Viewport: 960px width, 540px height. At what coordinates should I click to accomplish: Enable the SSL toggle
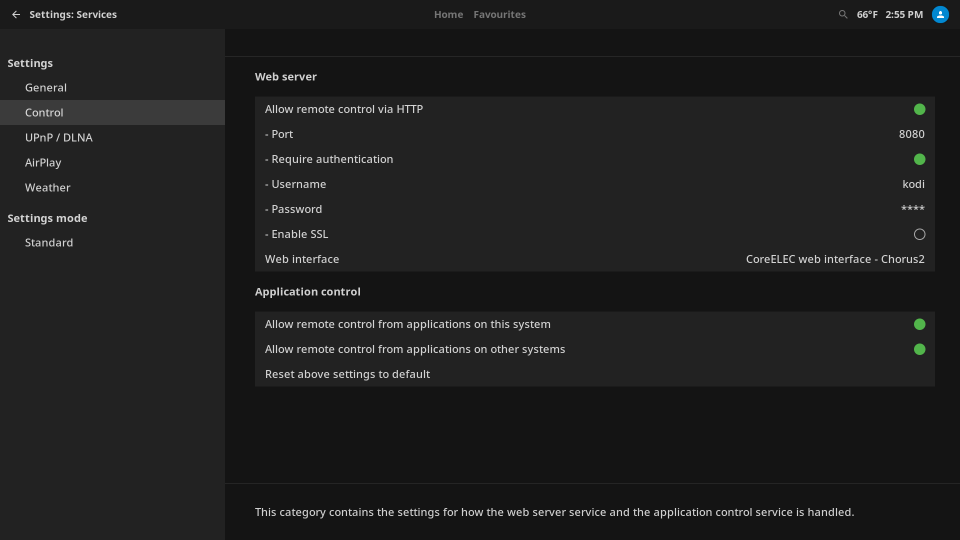[x=919, y=234]
